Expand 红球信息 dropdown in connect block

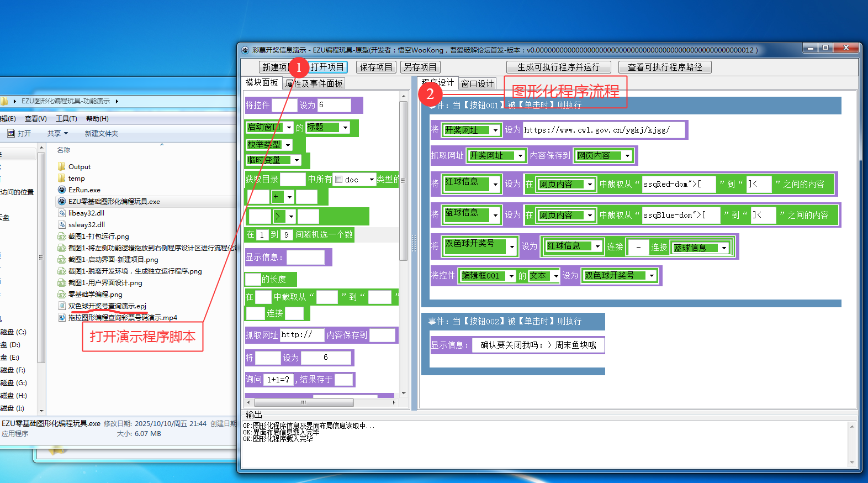[x=597, y=246]
